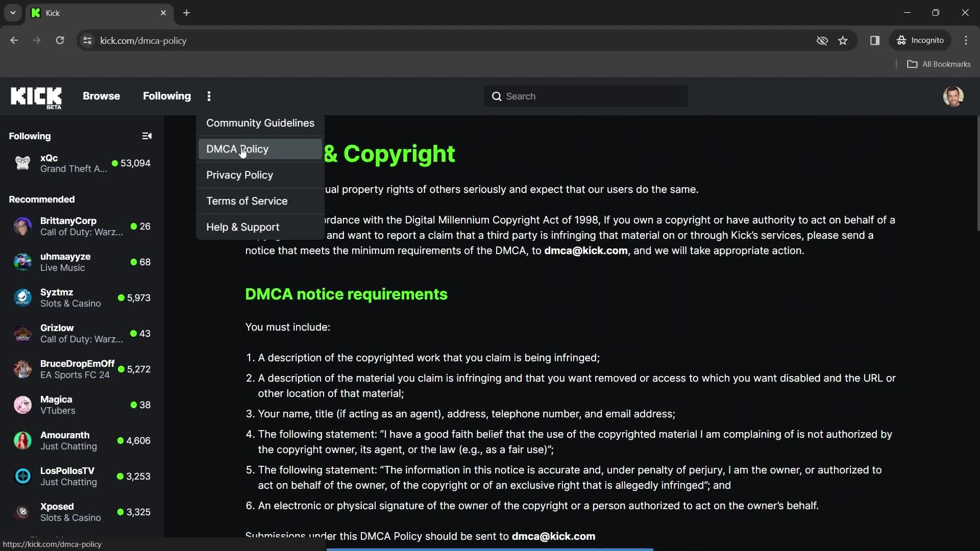
Task: Click the third-party cookies blocked eye icon
Action: tap(822, 40)
